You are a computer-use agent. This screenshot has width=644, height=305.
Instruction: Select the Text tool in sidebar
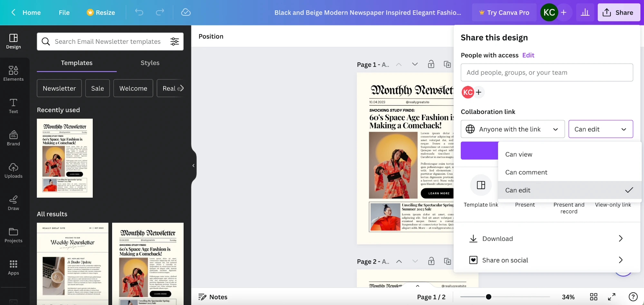[13, 106]
